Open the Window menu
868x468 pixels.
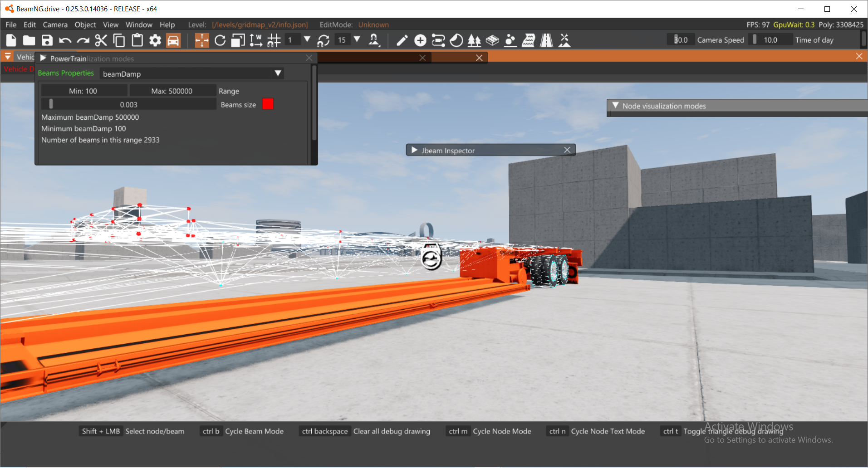coord(138,24)
